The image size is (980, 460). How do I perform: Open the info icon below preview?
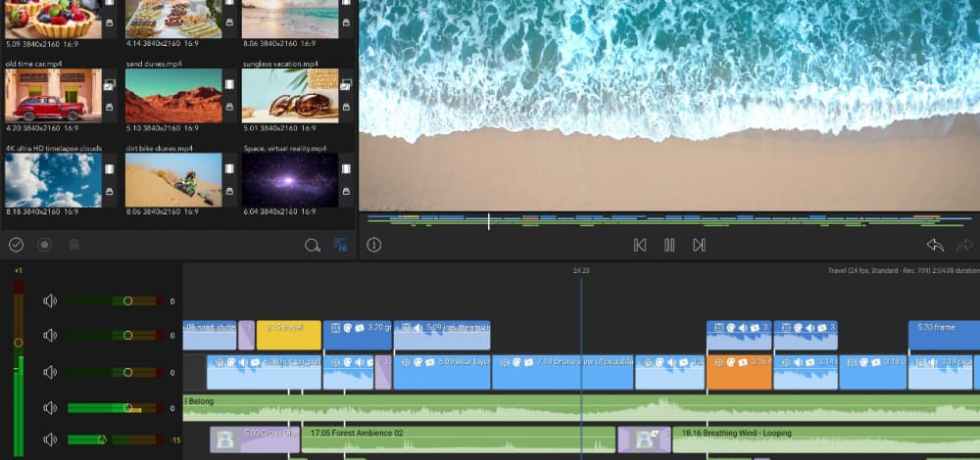(374, 245)
